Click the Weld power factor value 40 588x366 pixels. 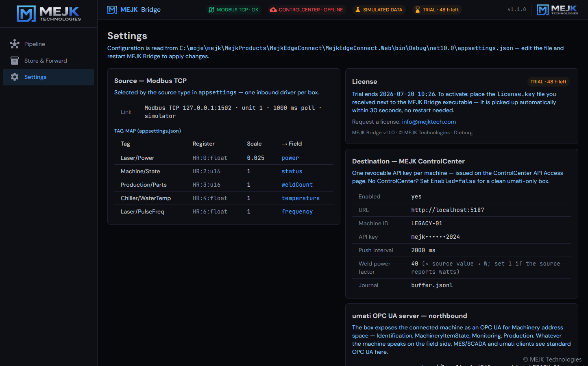[x=415, y=264]
